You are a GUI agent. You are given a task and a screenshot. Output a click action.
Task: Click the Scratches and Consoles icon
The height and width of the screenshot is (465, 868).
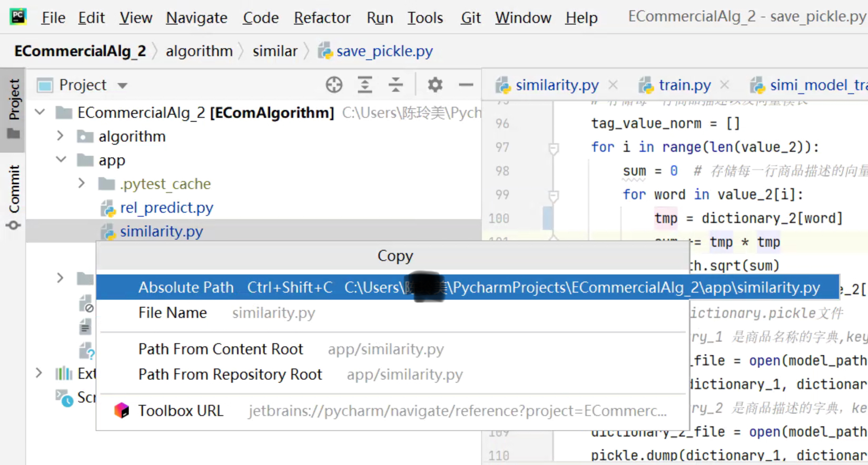(x=64, y=398)
